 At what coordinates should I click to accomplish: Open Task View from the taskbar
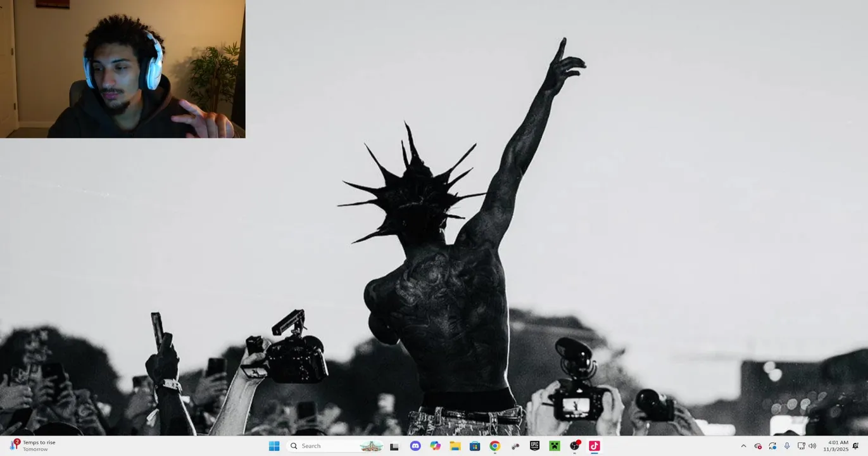pyautogui.click(x=394, y=446)
